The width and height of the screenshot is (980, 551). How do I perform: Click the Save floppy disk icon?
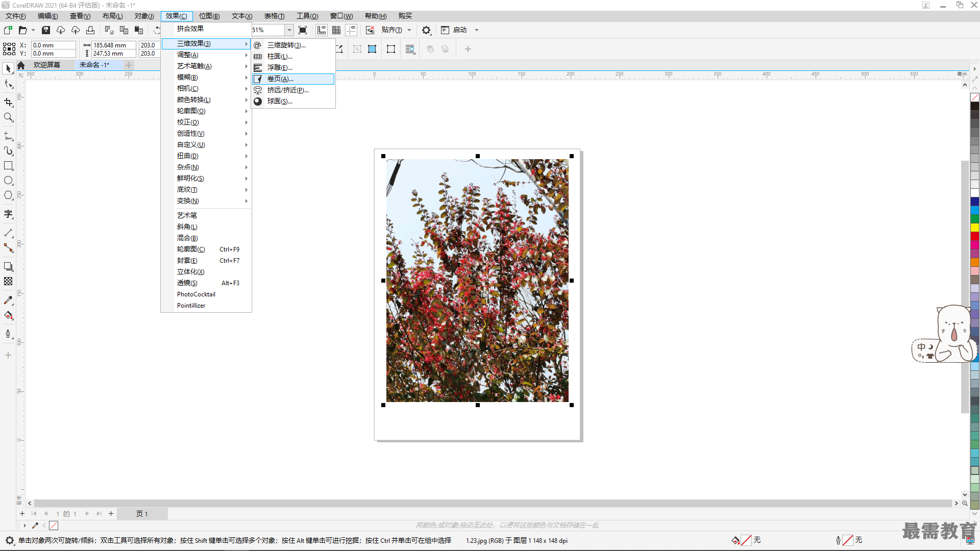pos(46,30)
